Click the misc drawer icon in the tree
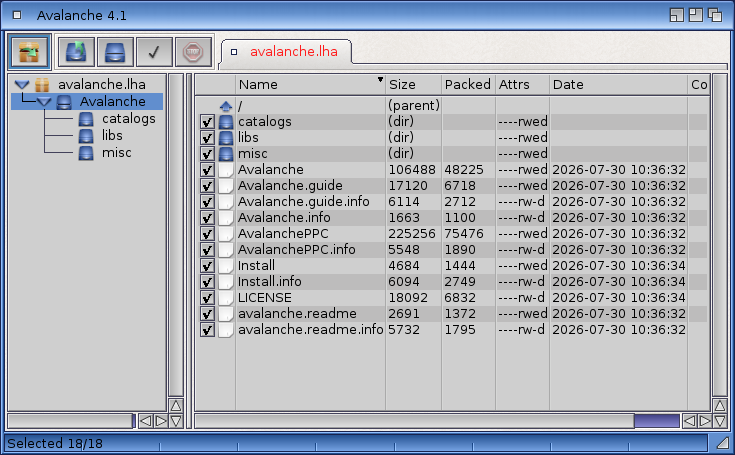 [86, 153]
